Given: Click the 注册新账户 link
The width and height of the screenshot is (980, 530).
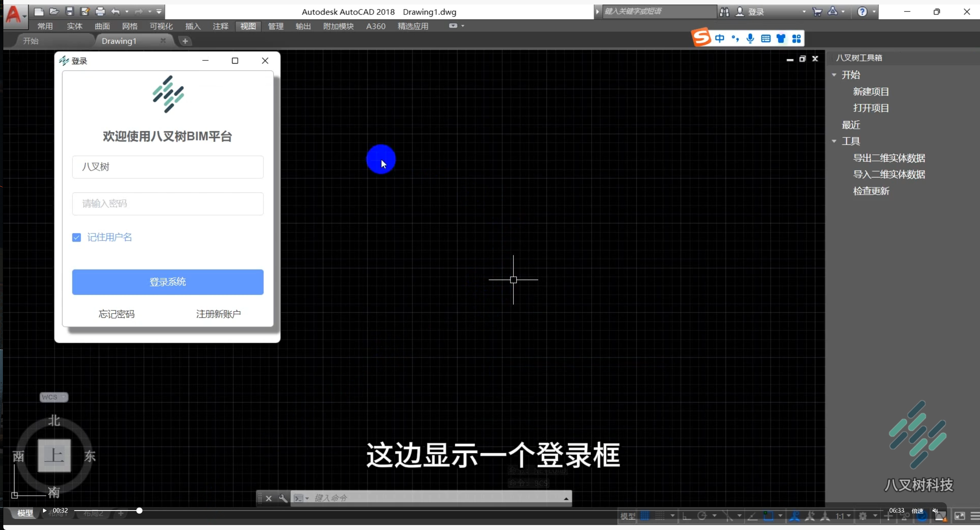Looking at the screenshot, I should (218, 314).
